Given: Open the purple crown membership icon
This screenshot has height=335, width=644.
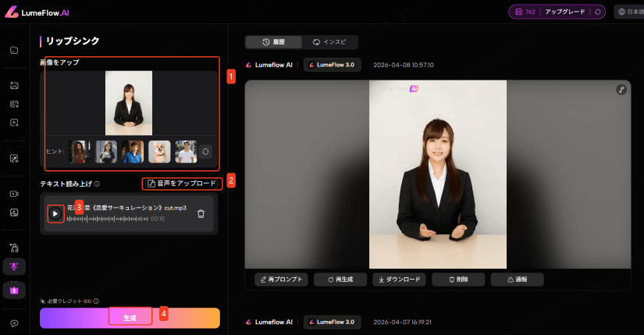Looking at the screenshot, I should click(14, 290).
